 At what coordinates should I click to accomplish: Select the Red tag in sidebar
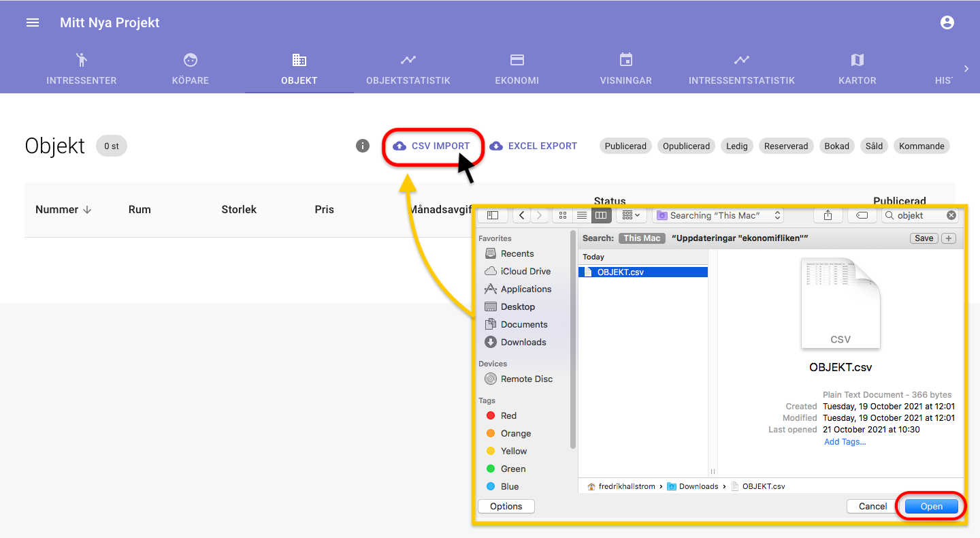(x=508, y=415)
